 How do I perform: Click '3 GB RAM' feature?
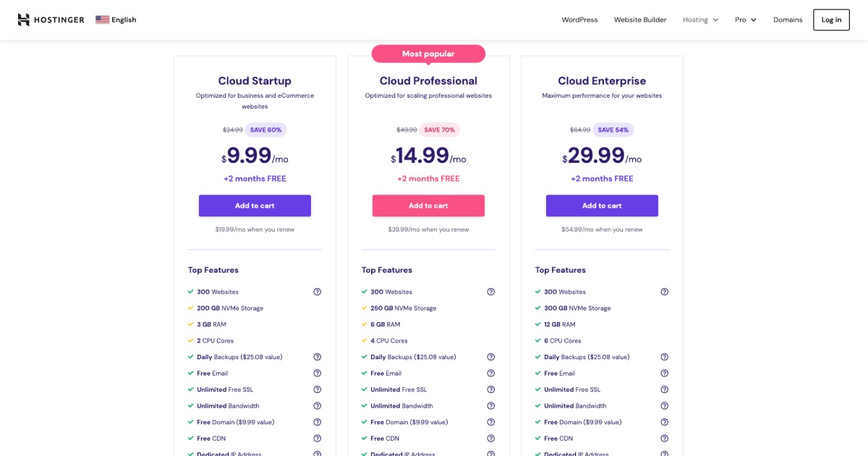point(211,324)
